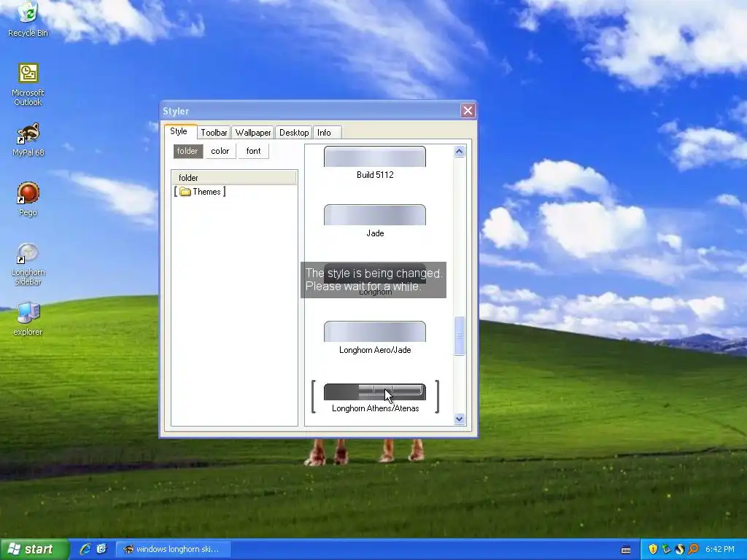Click the Jade style label

(376, 233)
